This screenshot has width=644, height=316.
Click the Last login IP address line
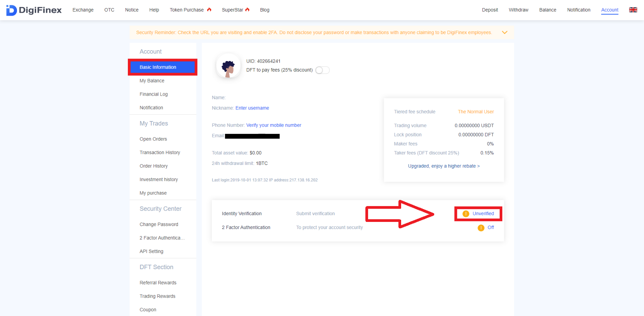point(265,180)
